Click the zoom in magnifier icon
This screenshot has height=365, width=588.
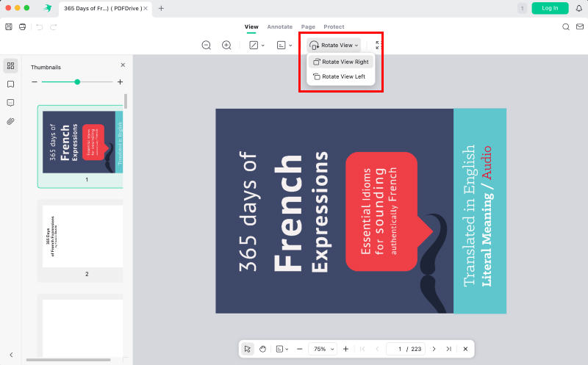coord(226,46)
